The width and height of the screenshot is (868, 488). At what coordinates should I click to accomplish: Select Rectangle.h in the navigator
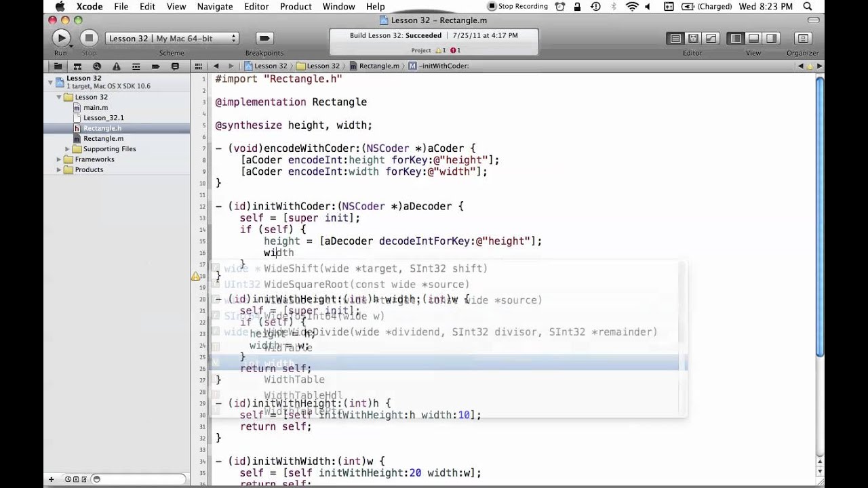(102, 128)
